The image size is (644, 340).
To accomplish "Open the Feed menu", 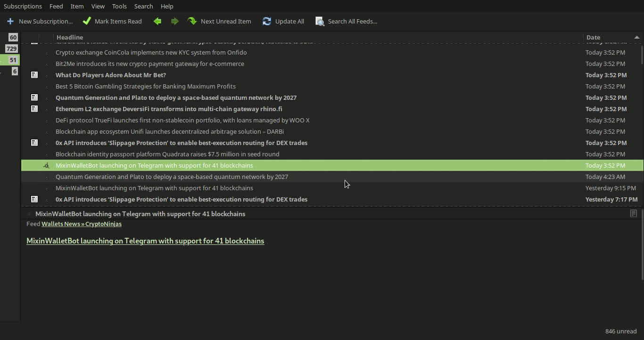I will (56, 6).
